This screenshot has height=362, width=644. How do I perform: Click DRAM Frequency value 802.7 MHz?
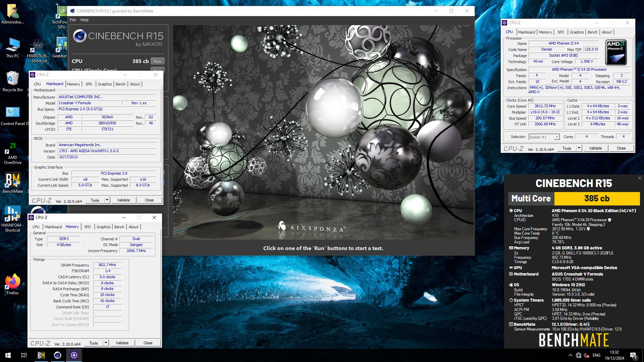(x=107, y=265)
